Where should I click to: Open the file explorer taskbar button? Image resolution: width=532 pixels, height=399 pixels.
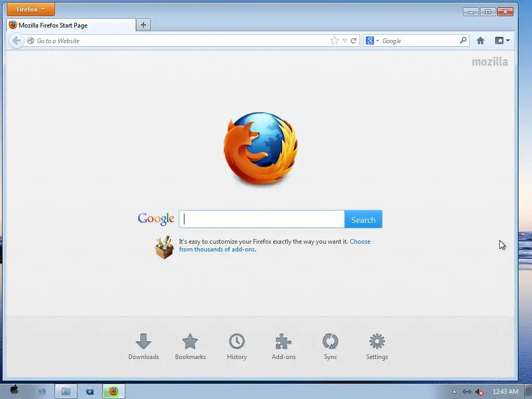pos(66,392)
